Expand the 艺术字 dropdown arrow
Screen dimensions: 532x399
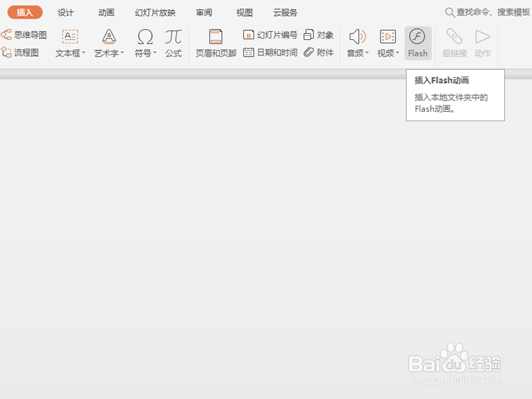[x=122, y=53]
